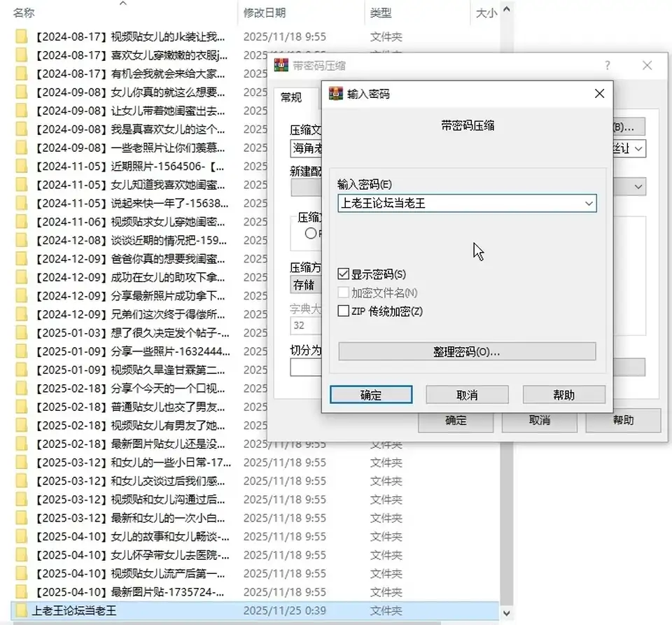Click folder icon of 上老王论坛当老王 row
This screenshot has height=625, width=672.
(22, 610)
